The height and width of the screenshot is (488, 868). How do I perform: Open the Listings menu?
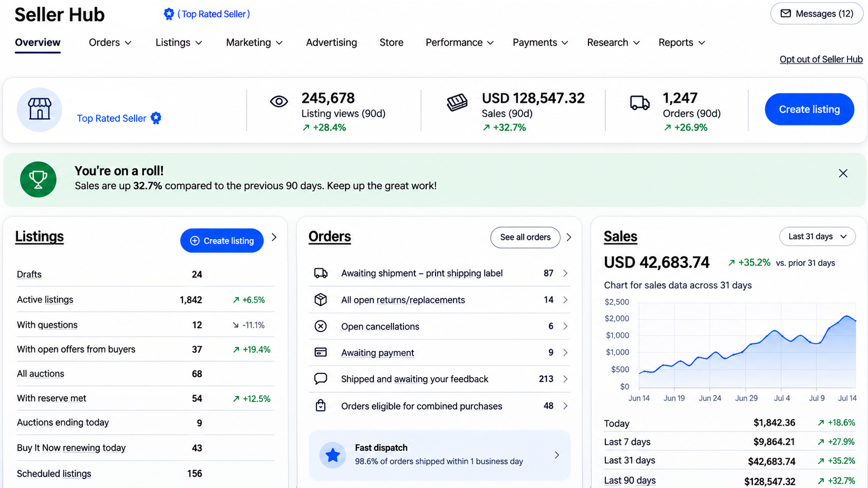(x=179, y=43)
